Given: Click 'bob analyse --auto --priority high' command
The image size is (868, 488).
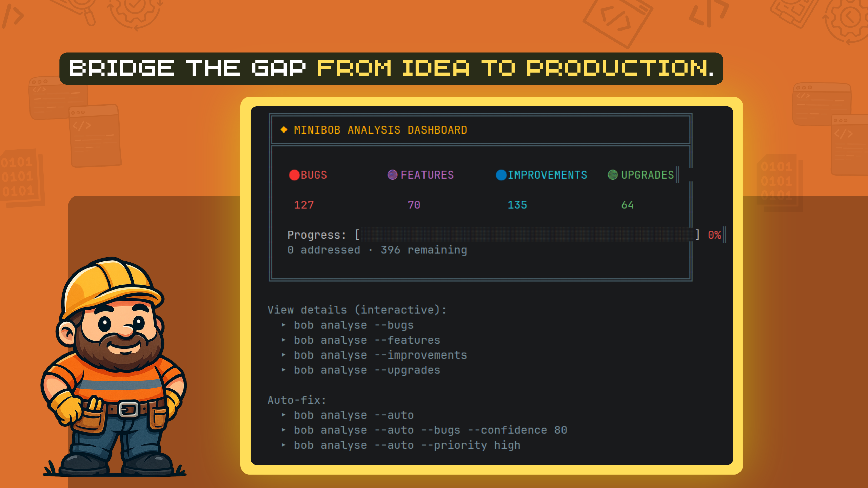Looking at the screenshot, I should click(x=407, y=445).
